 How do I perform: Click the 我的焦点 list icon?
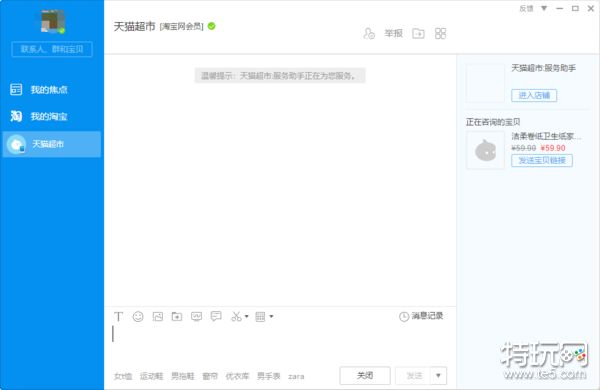pos(16,90)
